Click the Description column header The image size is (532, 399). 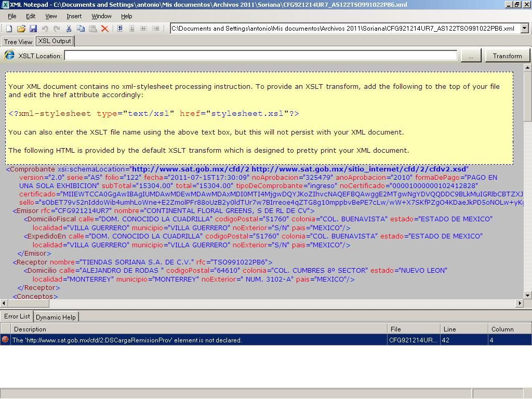coord(199,329)
